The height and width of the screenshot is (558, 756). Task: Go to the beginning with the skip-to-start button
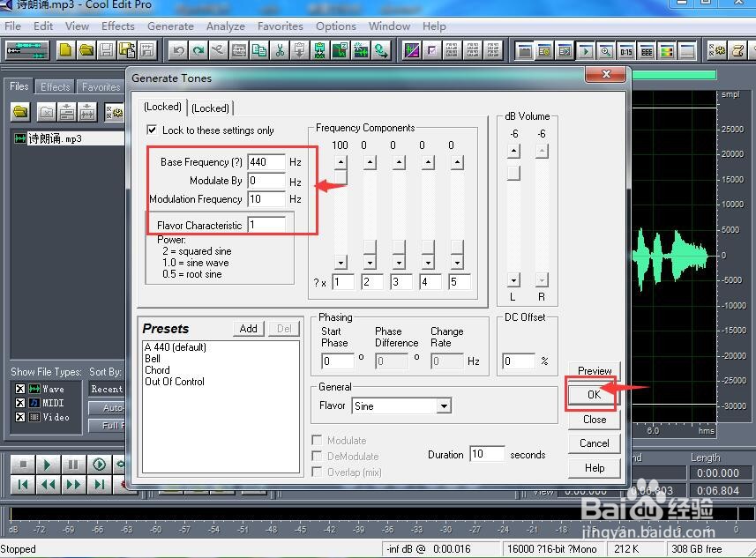point(23,485)
